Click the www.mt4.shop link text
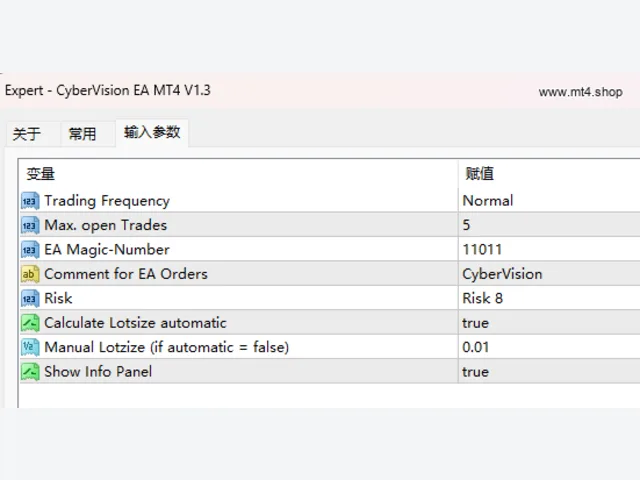 (x=580, y=92)
